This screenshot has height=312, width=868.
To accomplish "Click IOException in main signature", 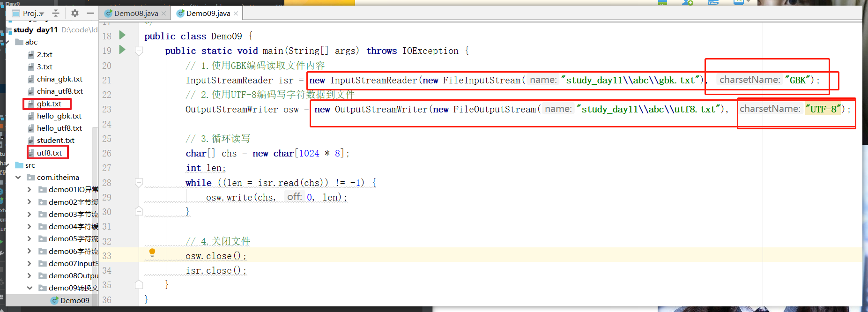I will [x=430, y=51].
